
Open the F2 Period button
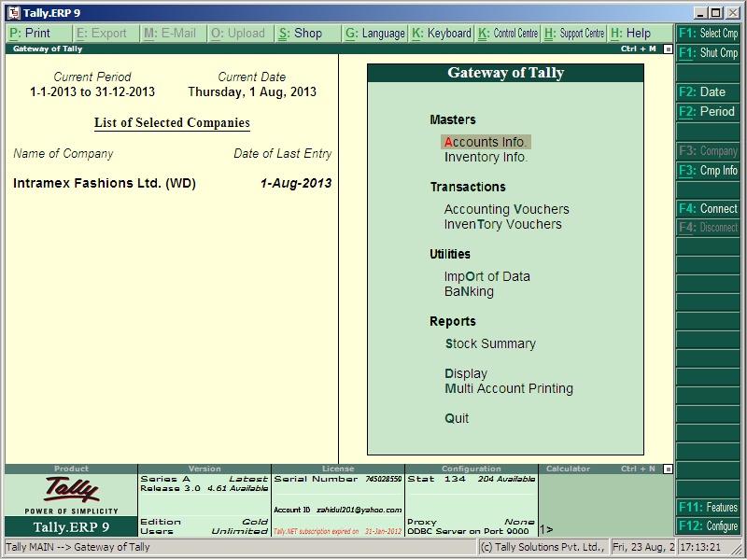[710, 111]
